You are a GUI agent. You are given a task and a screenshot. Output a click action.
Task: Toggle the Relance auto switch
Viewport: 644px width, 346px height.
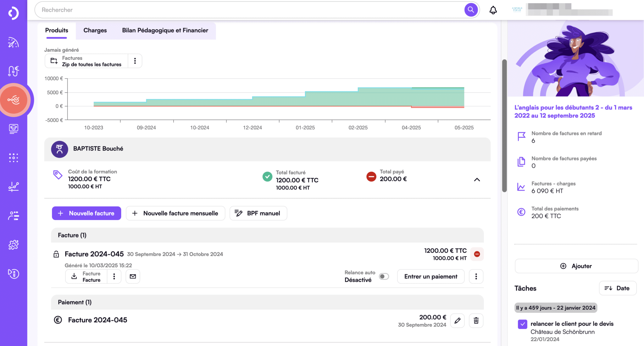(x=384, y=277)
